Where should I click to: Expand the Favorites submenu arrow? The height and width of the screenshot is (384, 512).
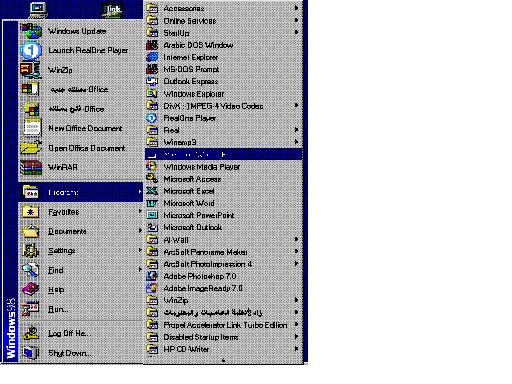tap(140, 211)
